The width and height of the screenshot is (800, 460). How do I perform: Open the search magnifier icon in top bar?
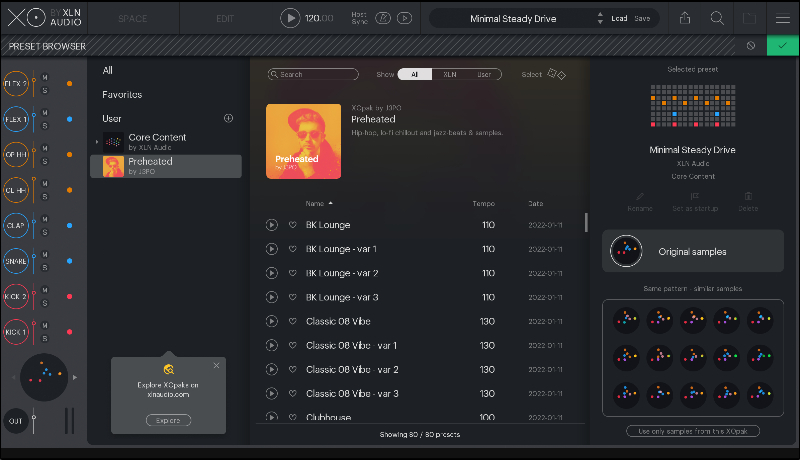click(x=717, y=18)
